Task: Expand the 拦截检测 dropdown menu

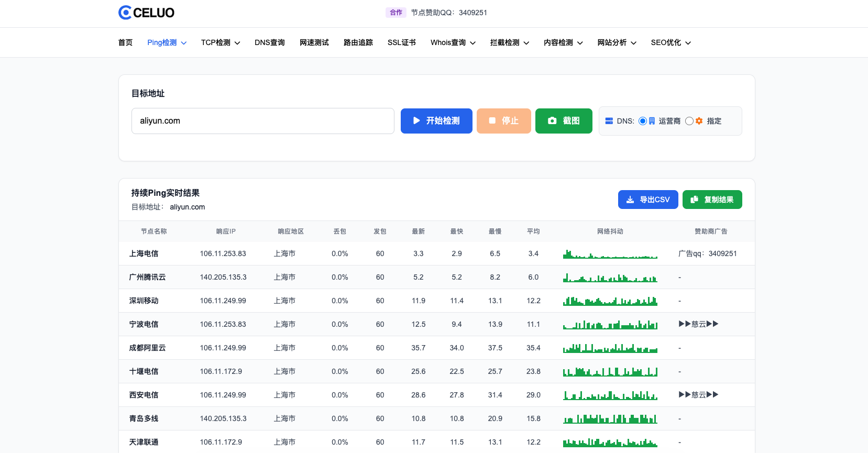Action: pyautogui.click(x=510, y=42)
